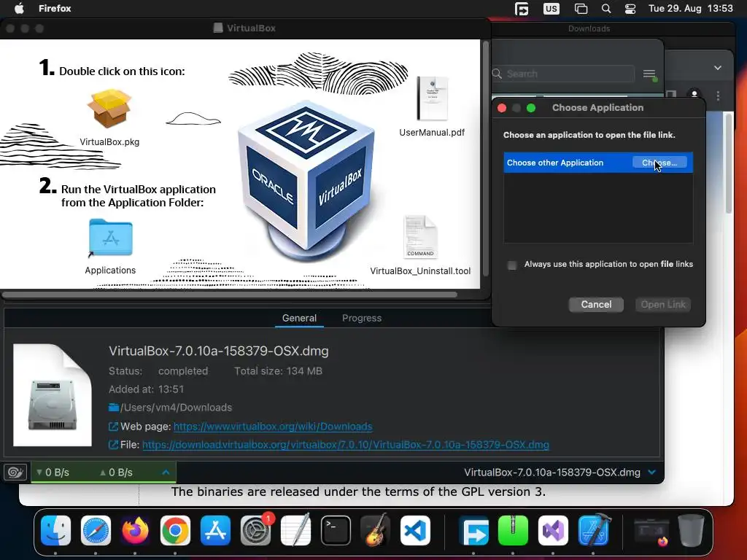Image resolution: width=747 pixels, height=560 pixels.
Task: Expand chevron next to VirtualBox dmg status text
Action: pyautogui.click(x=651, y=472)
